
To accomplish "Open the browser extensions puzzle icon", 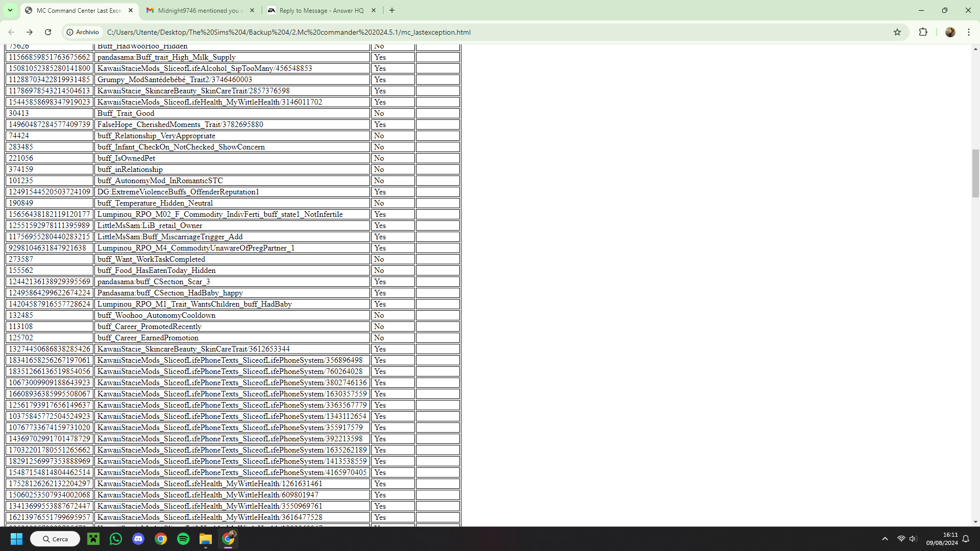I will pos(923,32).
